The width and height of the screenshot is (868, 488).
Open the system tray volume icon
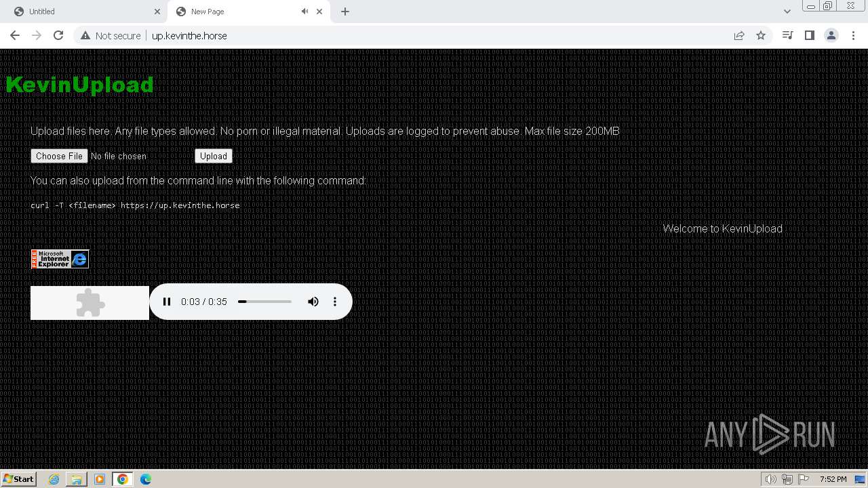[771, 479]
